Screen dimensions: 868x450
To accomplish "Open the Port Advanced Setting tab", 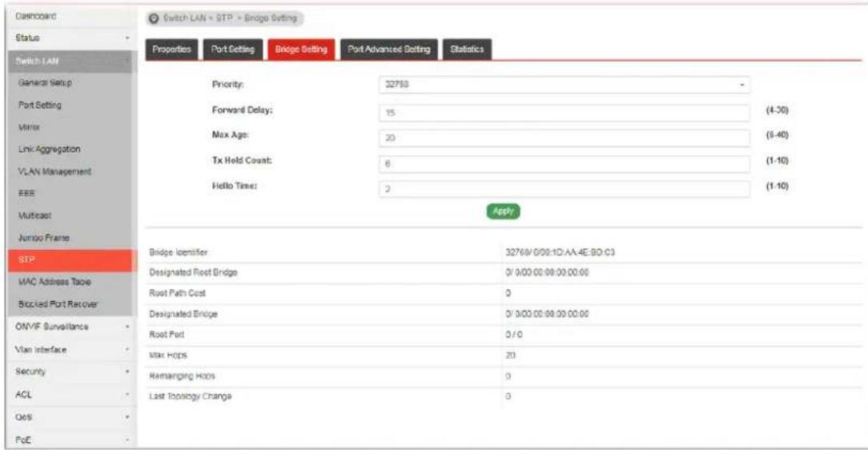I will click(x=388, y=50).
